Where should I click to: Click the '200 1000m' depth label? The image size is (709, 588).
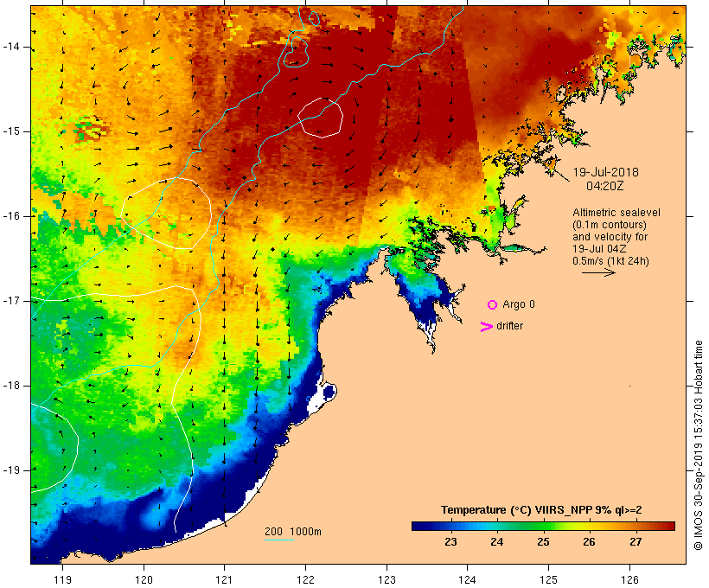(x=293, y=532)
